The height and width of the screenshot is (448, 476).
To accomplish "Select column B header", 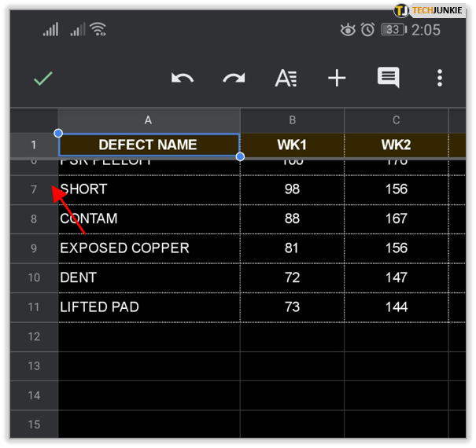I will 292,120.
